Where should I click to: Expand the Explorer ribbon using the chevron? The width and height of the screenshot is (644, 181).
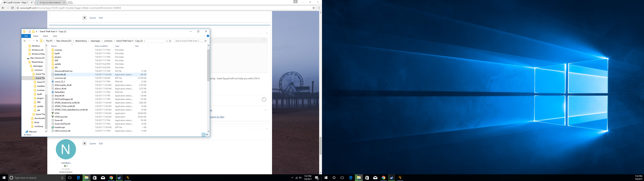tap(204, 36)
